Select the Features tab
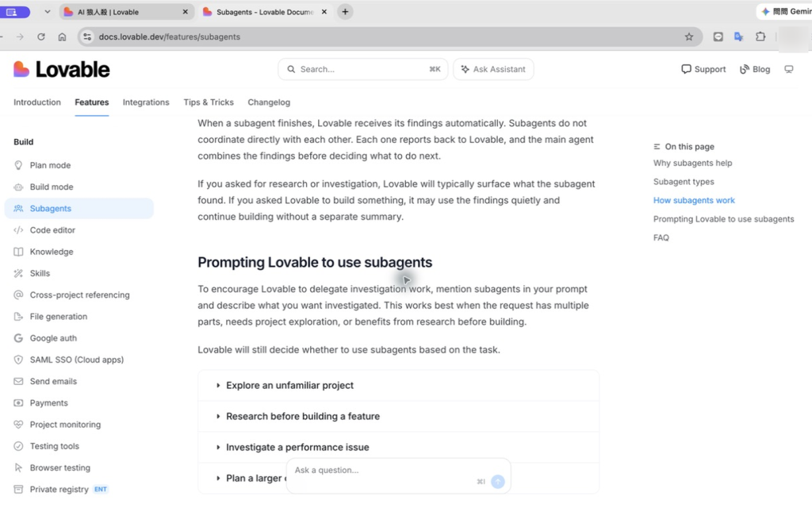The image size is (812, 508). 92,102
